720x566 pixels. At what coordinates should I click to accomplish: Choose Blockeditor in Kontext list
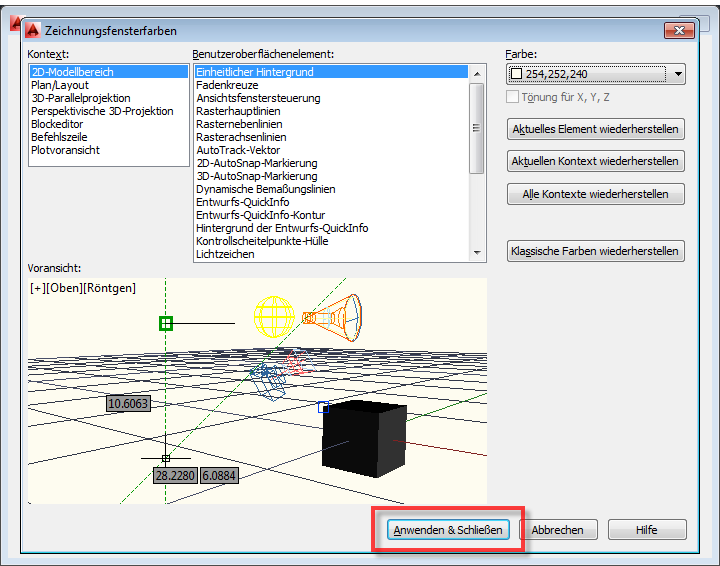[x=57, y=124]
